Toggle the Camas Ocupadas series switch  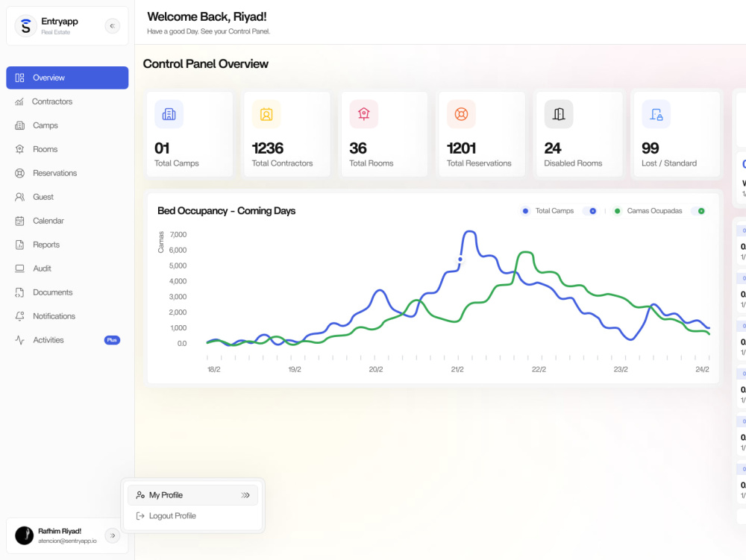click(x=700, y=211)
